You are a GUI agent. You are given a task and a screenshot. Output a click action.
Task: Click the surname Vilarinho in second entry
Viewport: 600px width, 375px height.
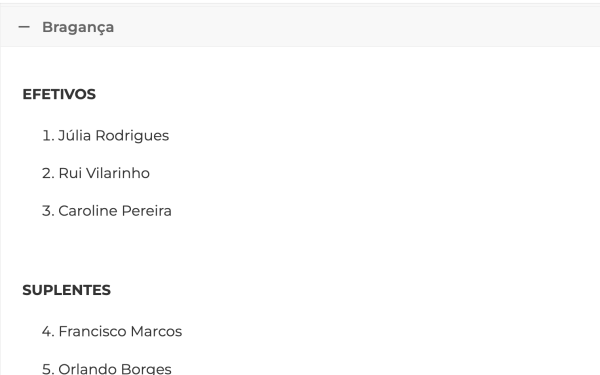tap(117, 173)
